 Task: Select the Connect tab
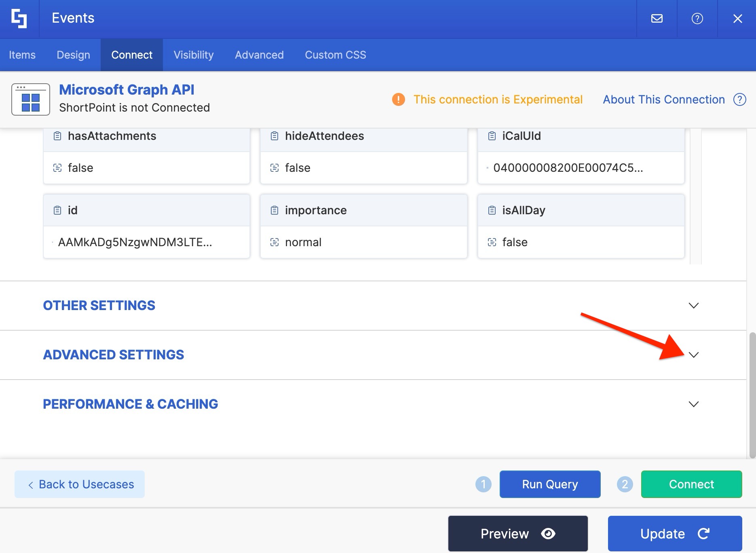pyautogui.click(x=132, y=55)
